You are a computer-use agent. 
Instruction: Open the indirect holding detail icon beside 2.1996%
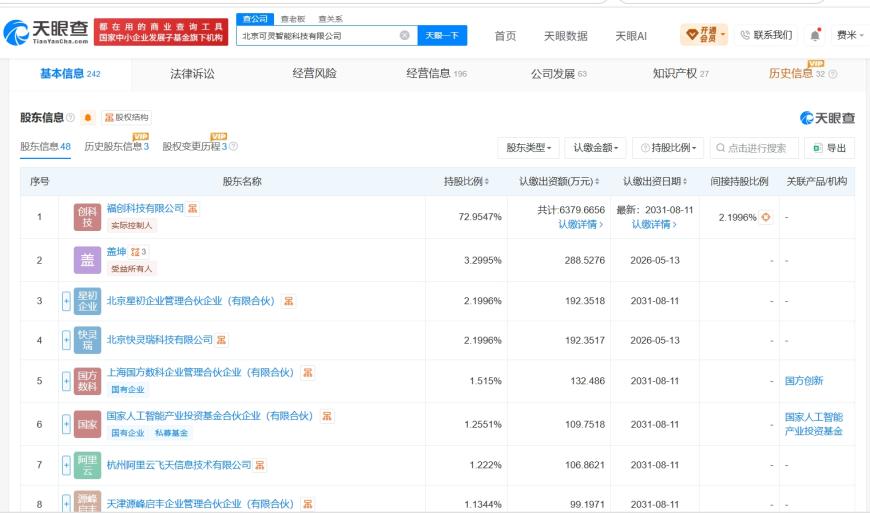pos(766,217)
